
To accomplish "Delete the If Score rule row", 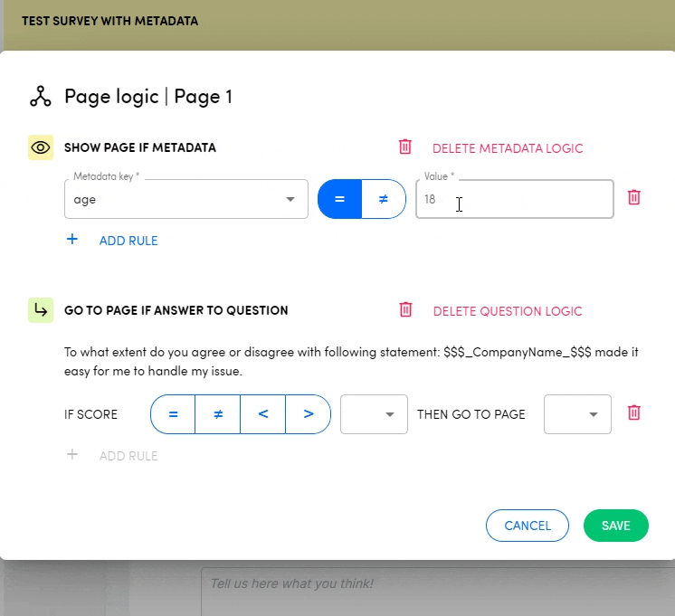I will (x=634, y=413).
